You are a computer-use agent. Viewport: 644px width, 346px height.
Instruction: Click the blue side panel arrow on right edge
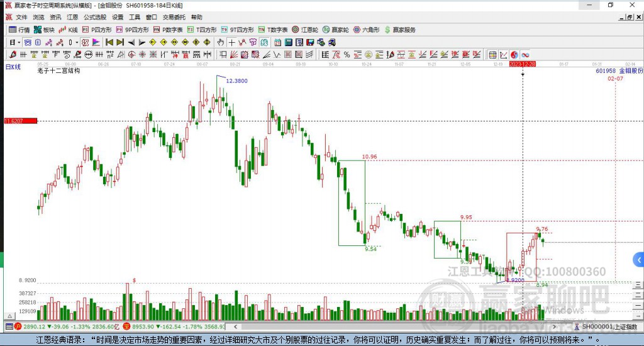click(x=639, y=260)
